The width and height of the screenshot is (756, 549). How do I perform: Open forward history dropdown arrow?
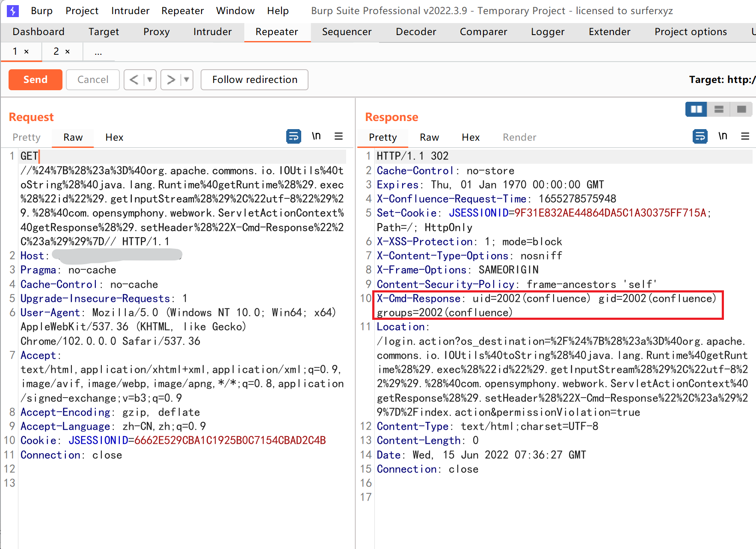[187, 80]
